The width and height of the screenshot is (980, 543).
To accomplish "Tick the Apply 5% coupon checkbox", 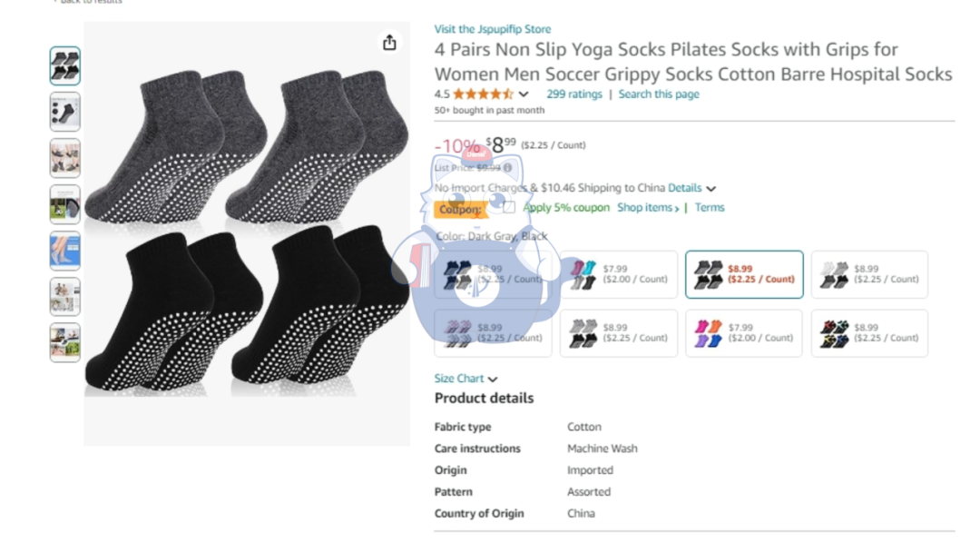I will [x=509, y=208].
